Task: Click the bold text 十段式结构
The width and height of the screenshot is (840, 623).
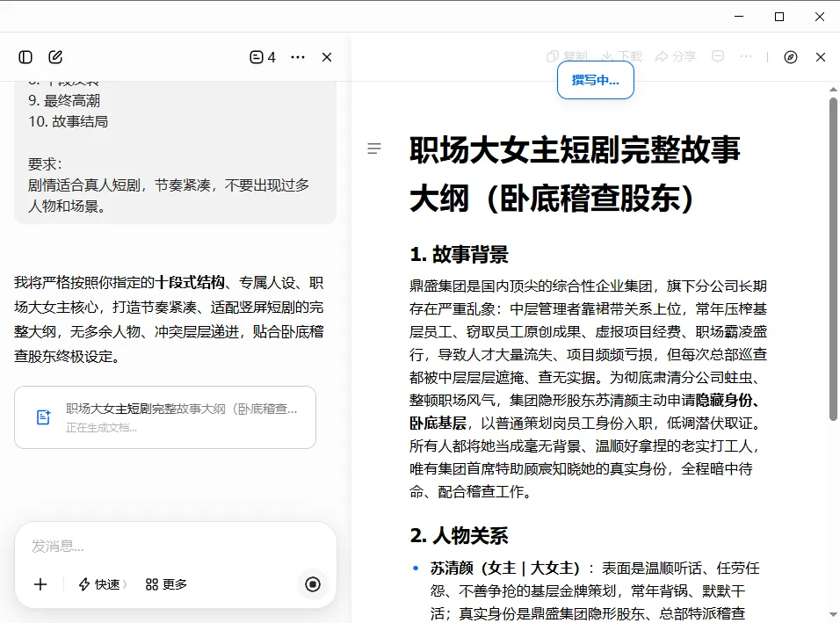Action: [190, 282]
